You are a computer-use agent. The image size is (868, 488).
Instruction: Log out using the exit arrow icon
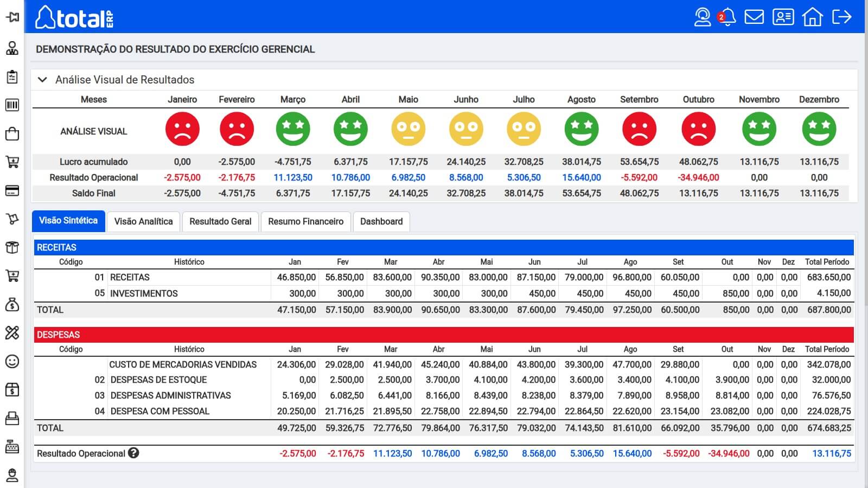click(841, 17)
